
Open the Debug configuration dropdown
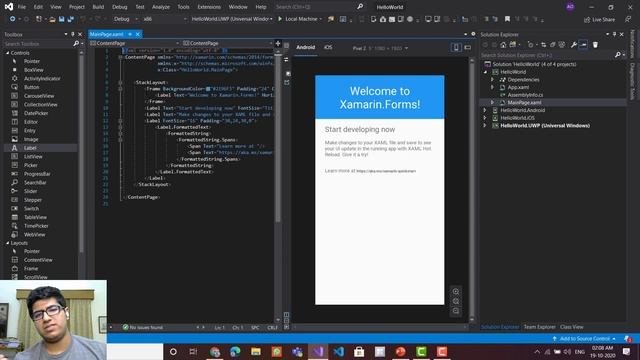pyautogui.click(x=125, y=19)
